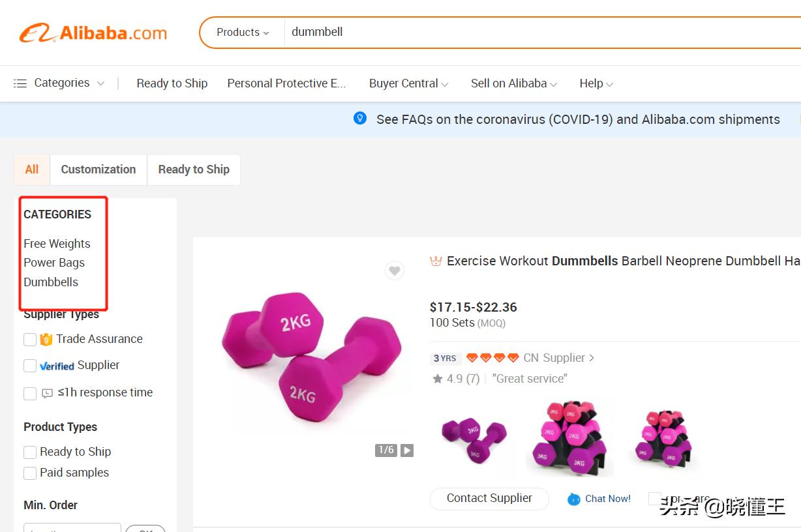Expand the Sell on Alibaba menu

pos(513,83)
